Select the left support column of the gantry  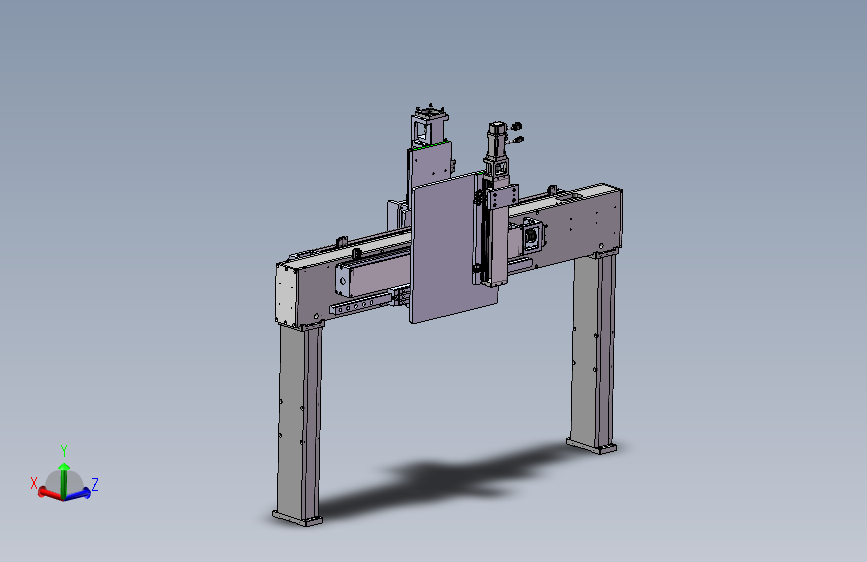[x=299, y=422]
